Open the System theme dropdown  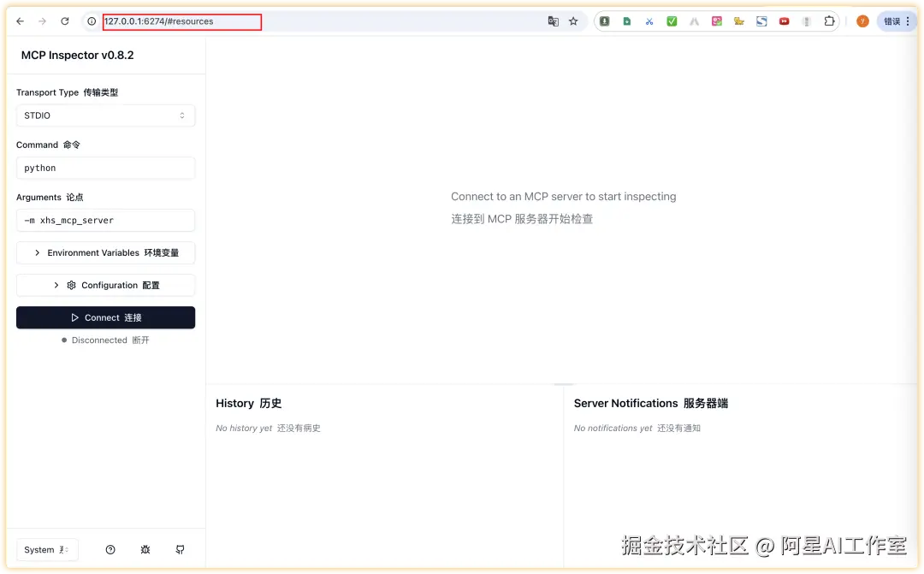click(x=47, y=550)
